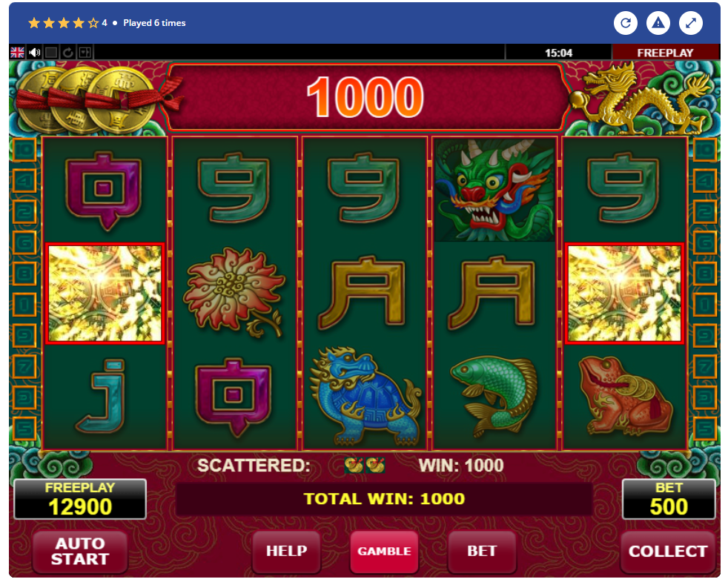728x582 pixels.
Task: Select payline 10 marker on left edge
Action: [x=24, y=150]
